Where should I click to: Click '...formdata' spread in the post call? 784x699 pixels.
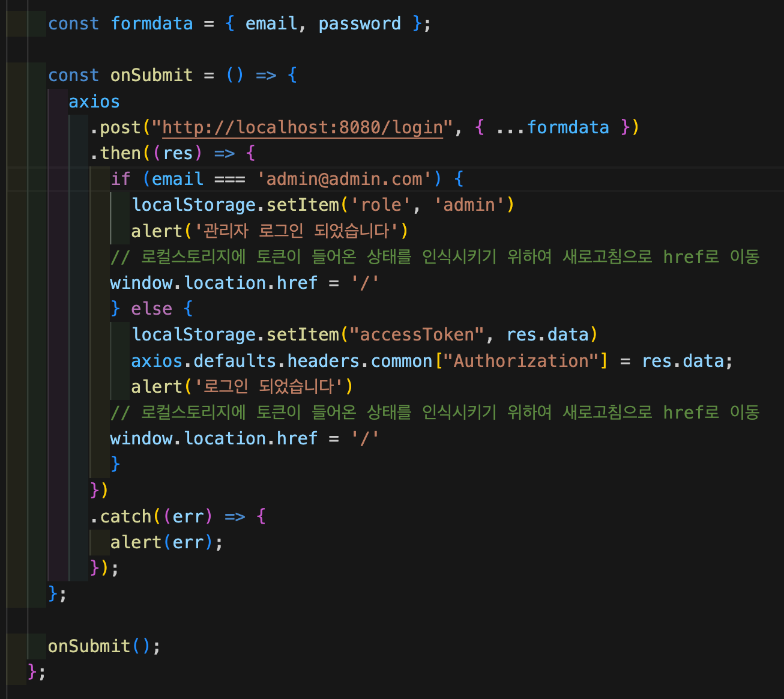pyautogui.click(x=552, y=127)
